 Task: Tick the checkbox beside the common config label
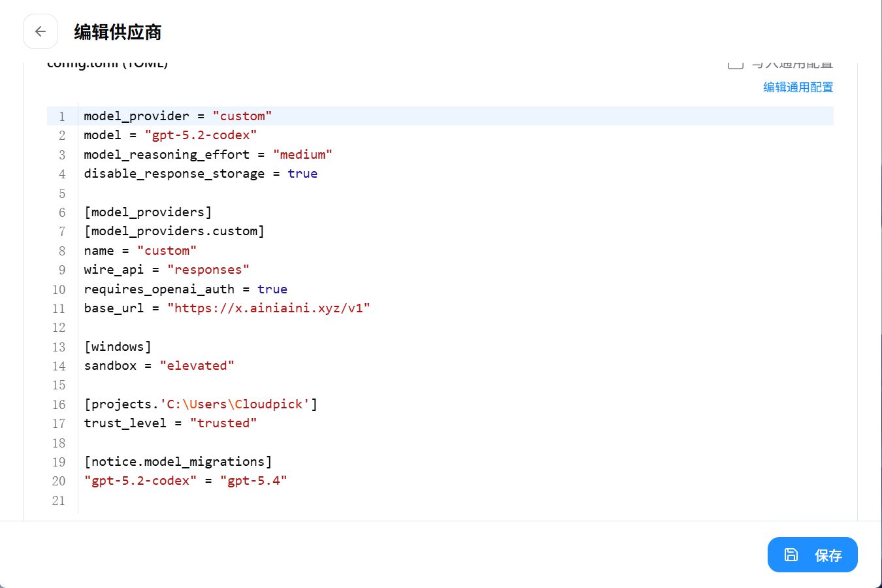point(736,64)
